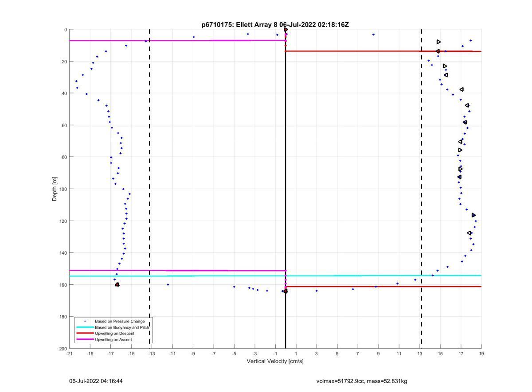Click depth tick label '80'
532x392 pixels.
tap(64, 157)
